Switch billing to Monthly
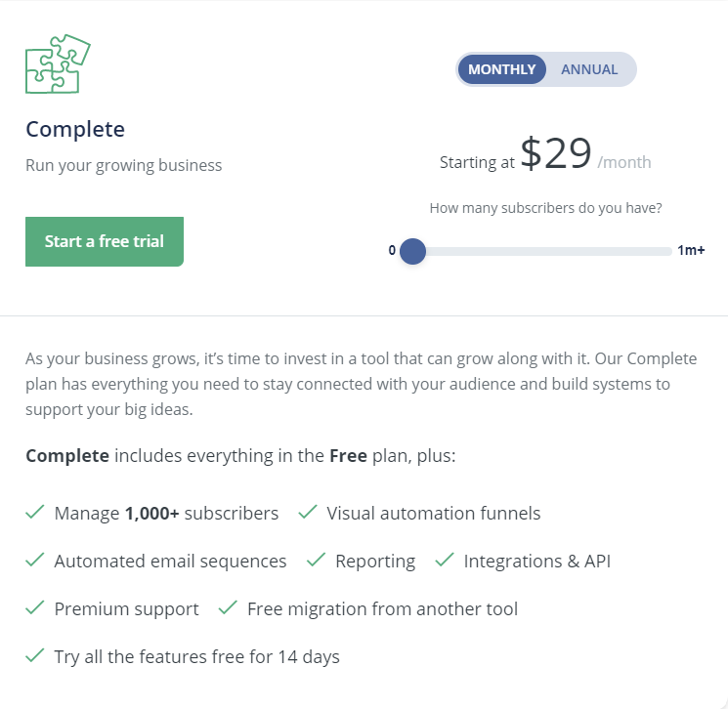Screen dimensions: 728x709 (x=502, y=69)
